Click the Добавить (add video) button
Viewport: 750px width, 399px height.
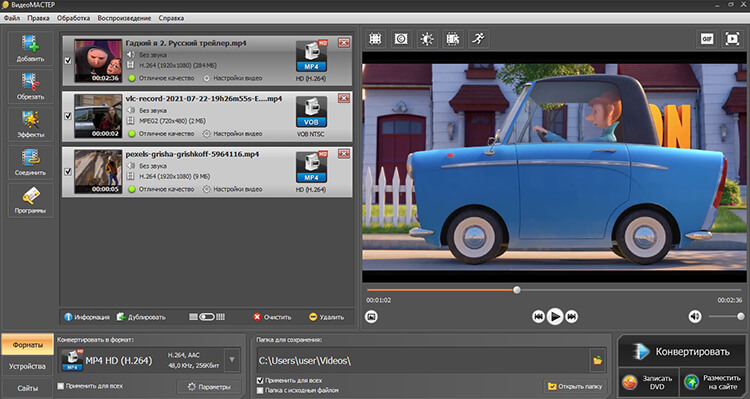point(30,48)
